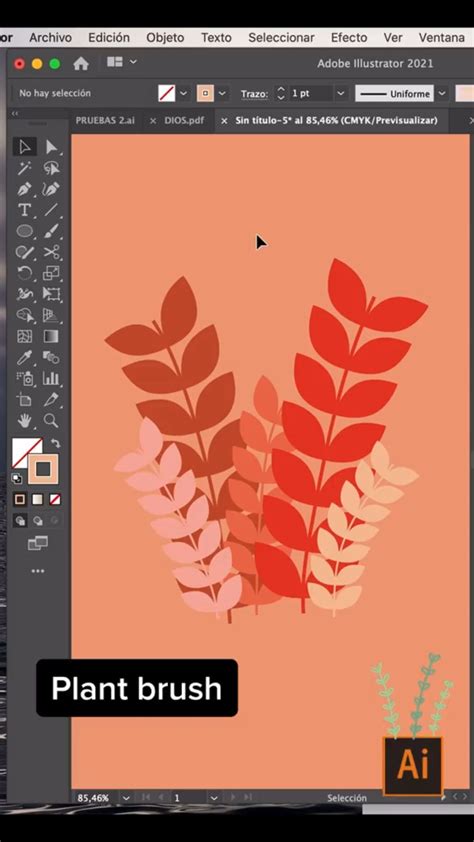Select the Type tool
Screen dimensions: 474x842
[25, 210]
